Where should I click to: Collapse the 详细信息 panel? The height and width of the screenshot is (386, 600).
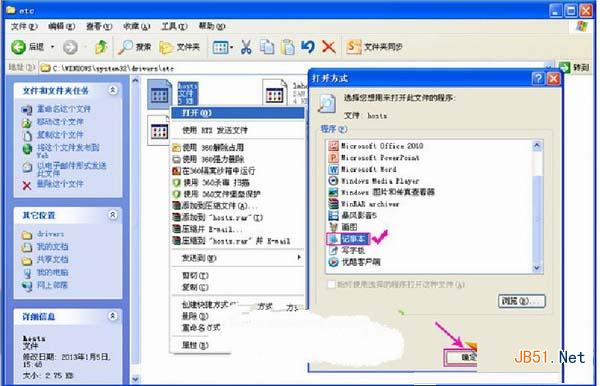click(112, 316)
